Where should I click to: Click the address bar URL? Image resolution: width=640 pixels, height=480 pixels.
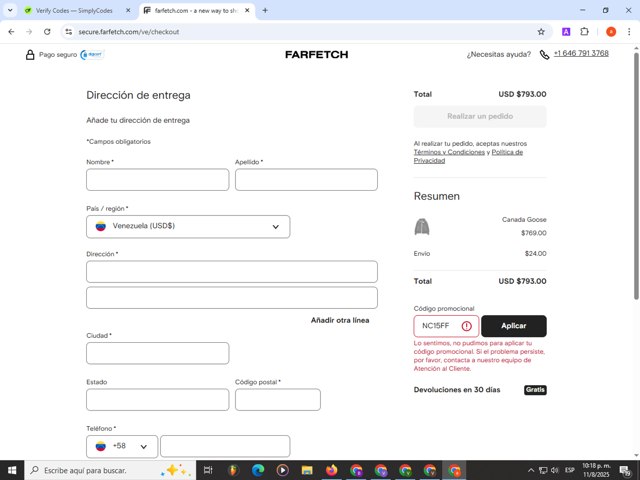click(x=129, y=32)
